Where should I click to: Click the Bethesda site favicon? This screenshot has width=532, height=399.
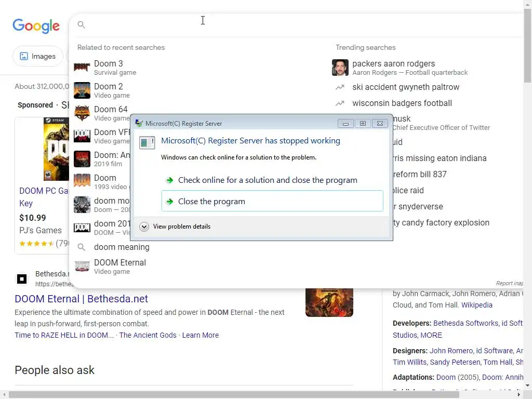(22, 279)
